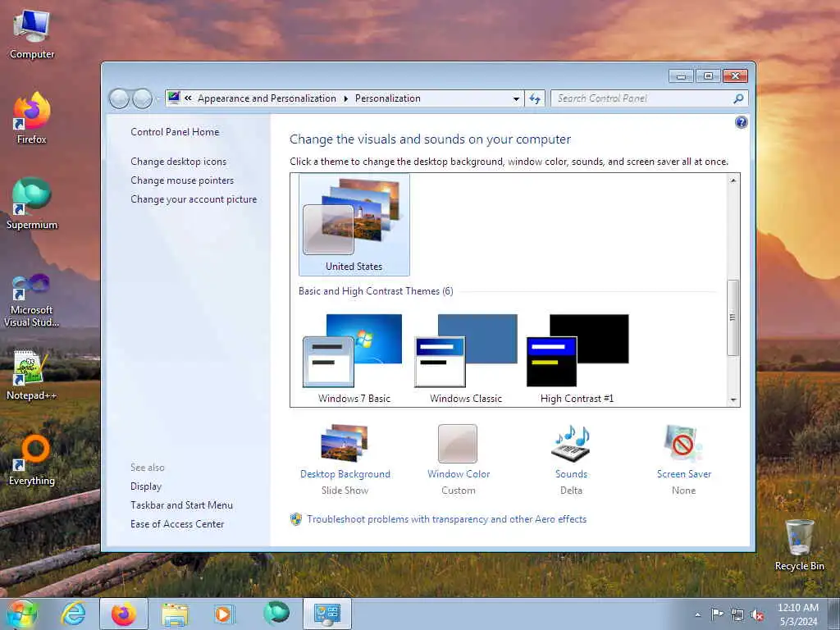The width and height of the screenshot is (840, 630).
Task: Open the Desktop Background slide show icon
Action: 345,444
